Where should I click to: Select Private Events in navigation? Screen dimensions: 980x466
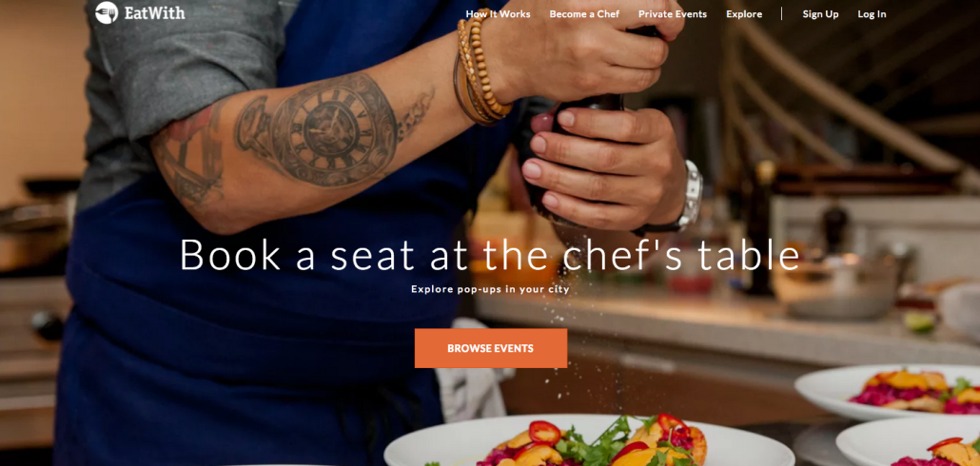673,13
